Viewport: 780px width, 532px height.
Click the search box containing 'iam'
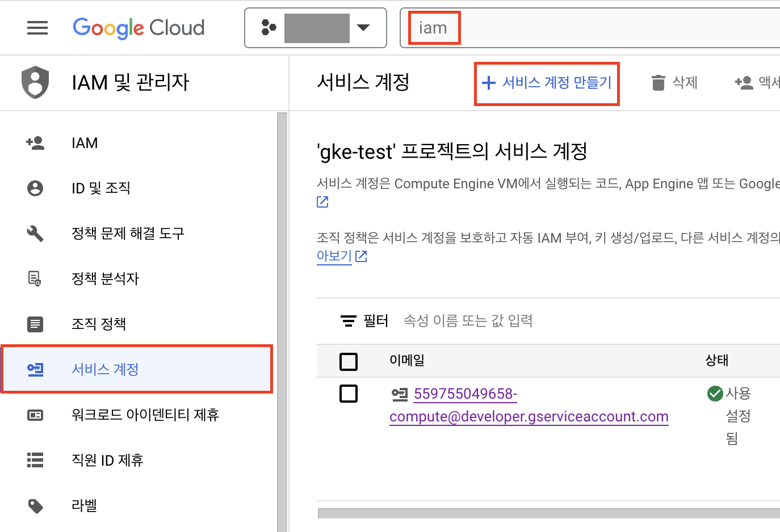(589, 28)
